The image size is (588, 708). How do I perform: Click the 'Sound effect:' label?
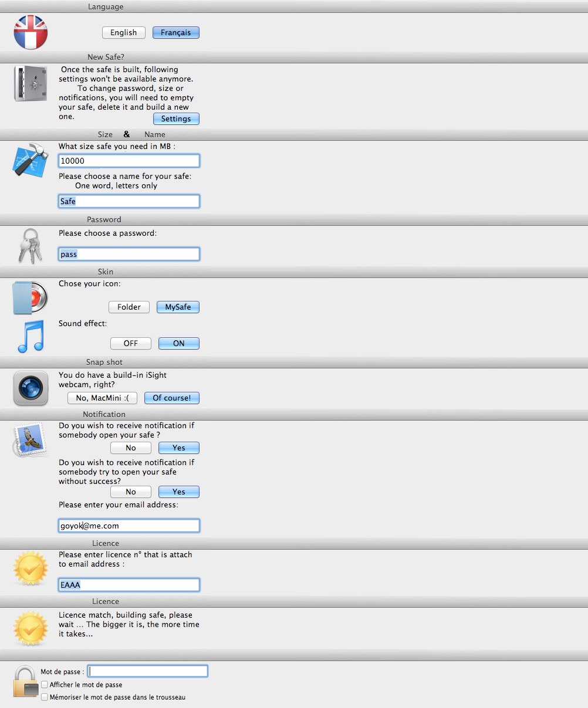point(83,323)
